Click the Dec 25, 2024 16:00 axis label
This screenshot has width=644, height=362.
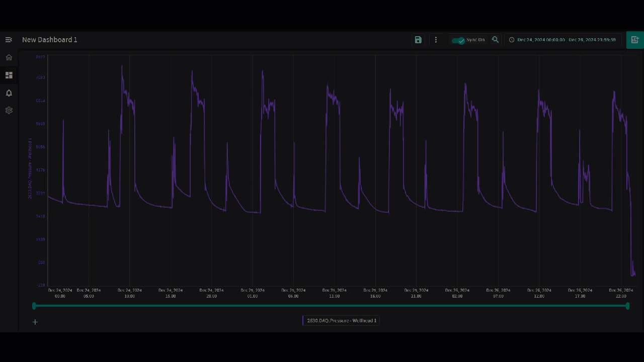[375, 293]
